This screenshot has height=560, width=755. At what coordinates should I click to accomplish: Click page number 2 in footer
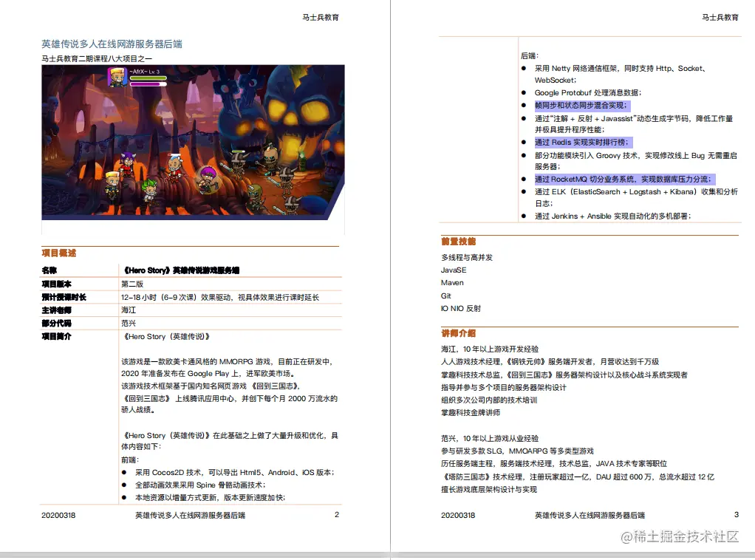337,515
